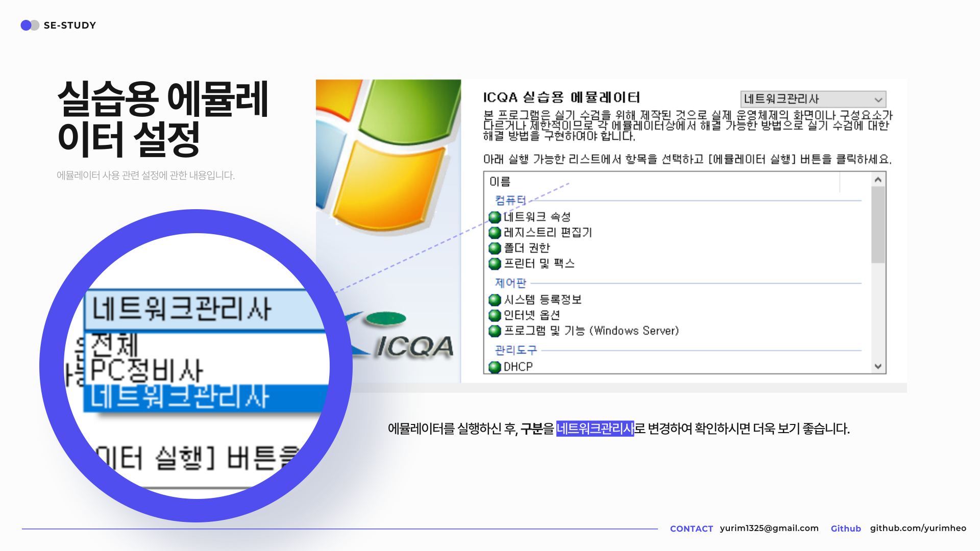980x551 pixels.
Task: Click the 제어판 group header
Action: (510, 283)
